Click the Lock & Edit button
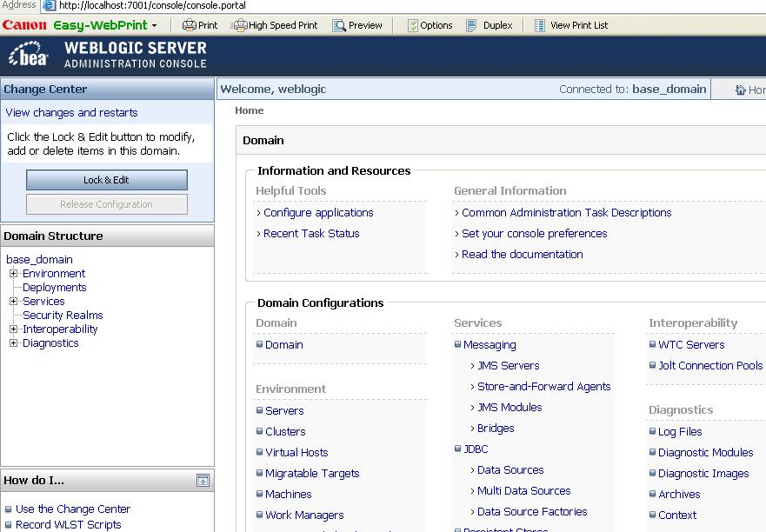 coord(106,180)
